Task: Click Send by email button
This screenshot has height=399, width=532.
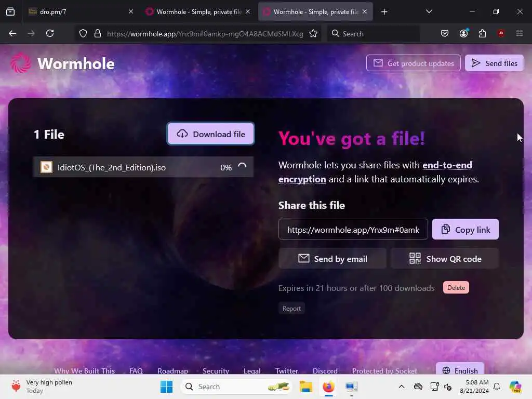Action: (x=332, y=259)
